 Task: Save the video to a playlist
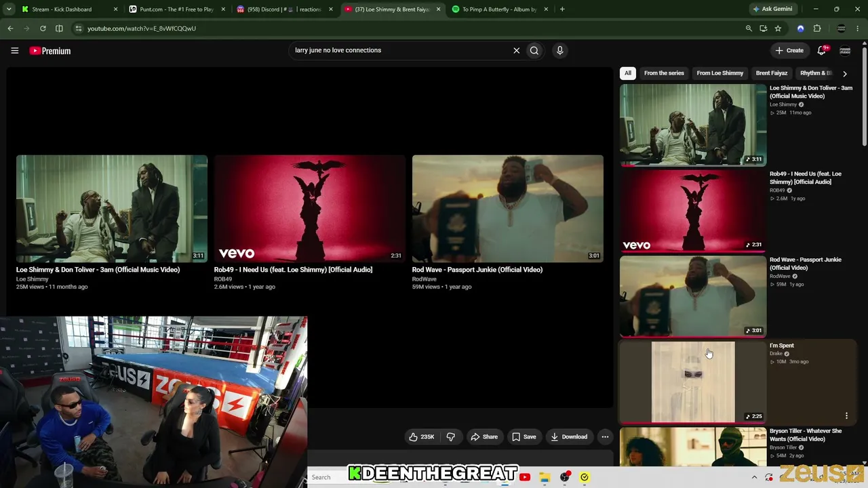(524, 437)
